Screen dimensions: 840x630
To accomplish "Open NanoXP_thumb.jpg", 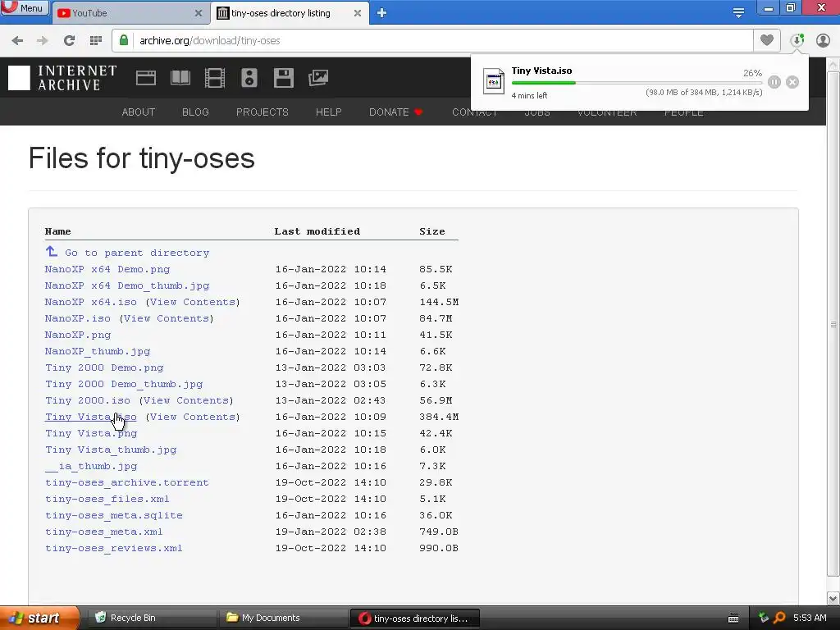I will coord(98,351).
